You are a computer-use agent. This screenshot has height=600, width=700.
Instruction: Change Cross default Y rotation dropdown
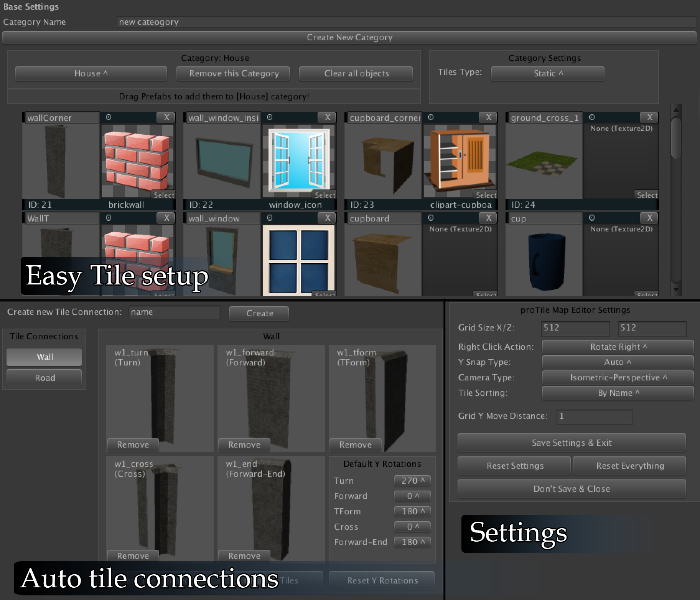click(412, 527)
